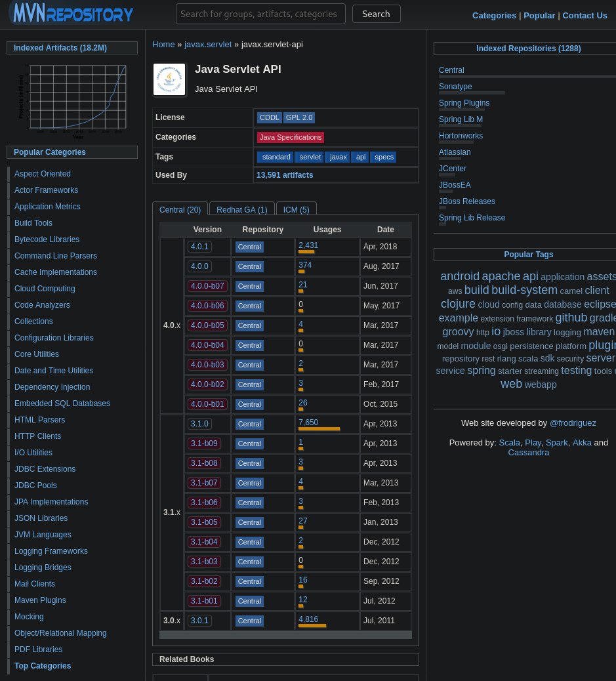
Task: Click the Central badge in the 4.0.1 row
Action: point(249,247)
